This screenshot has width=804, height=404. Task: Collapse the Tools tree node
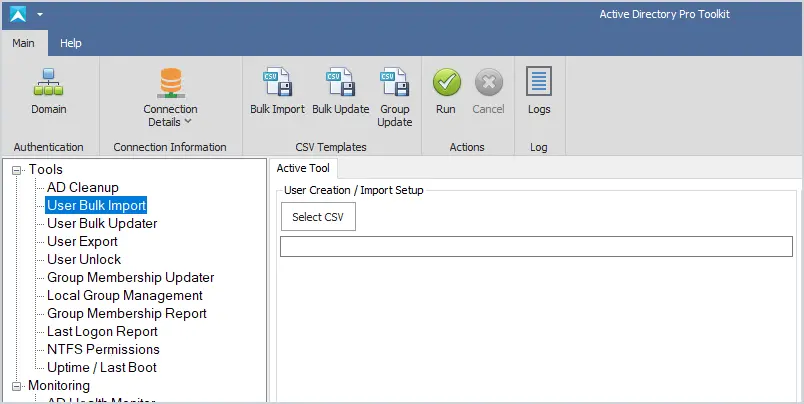coord(16,170)
